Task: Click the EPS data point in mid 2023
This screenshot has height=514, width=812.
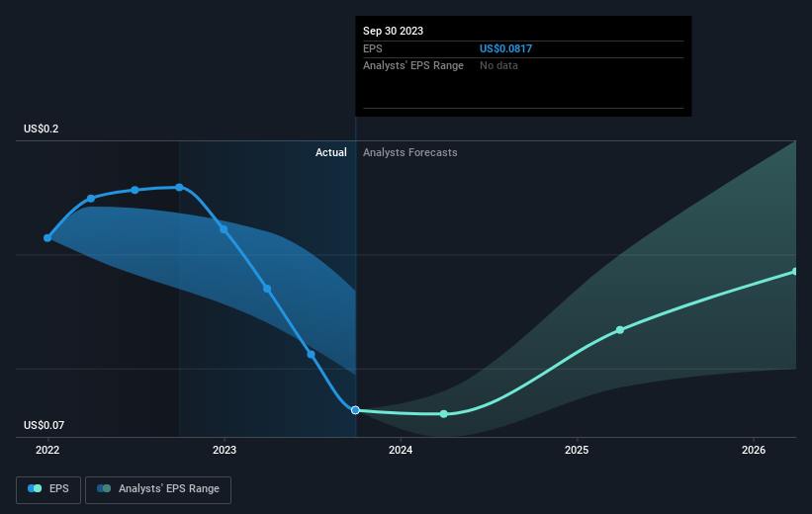Action: [x=311, y=355]
